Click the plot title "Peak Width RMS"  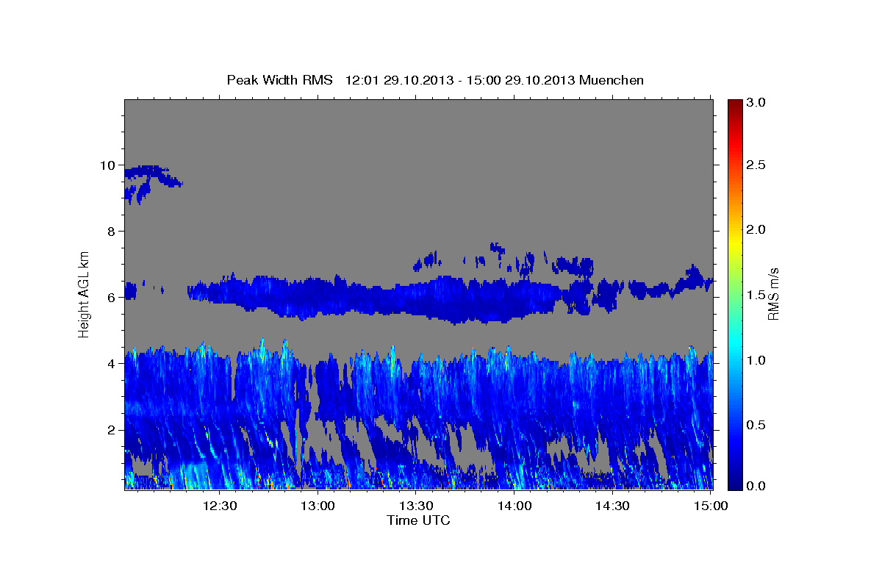pos(279,80)
